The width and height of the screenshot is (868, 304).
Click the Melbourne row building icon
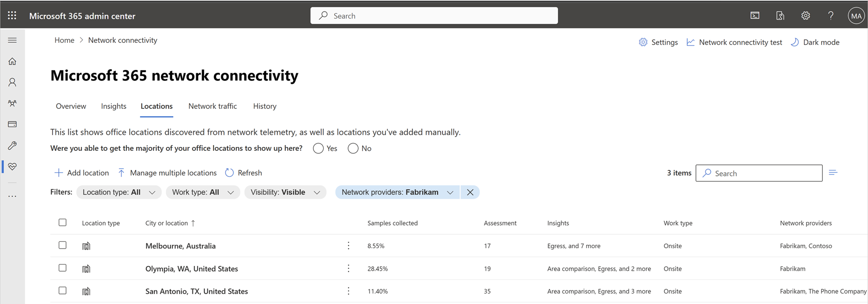point(86,246)
